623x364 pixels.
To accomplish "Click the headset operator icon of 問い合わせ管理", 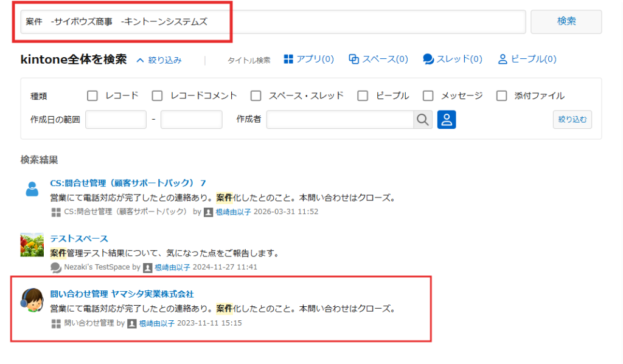I will (x=32, y=300).
